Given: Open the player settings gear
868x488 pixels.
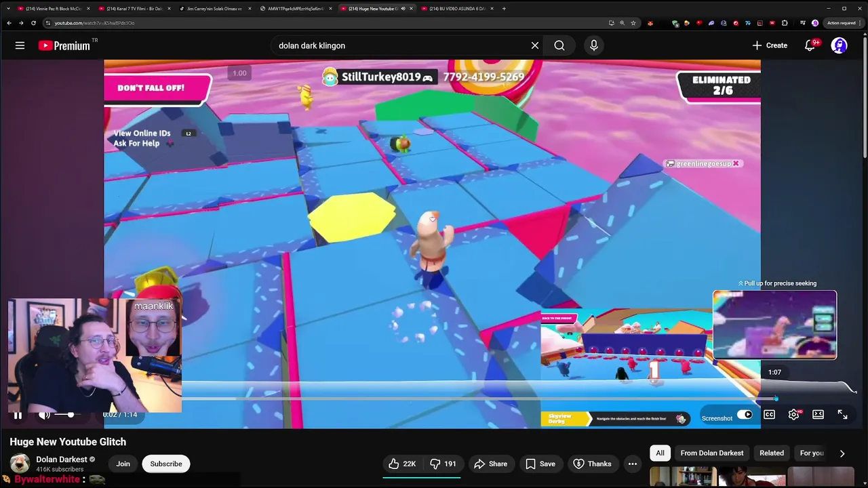Looking at the screenshot, I should click(793, 415).
